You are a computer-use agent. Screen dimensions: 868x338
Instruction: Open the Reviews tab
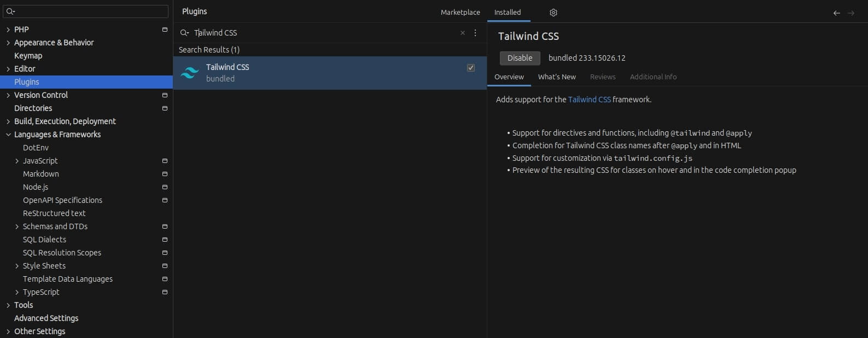click(603, 77)
